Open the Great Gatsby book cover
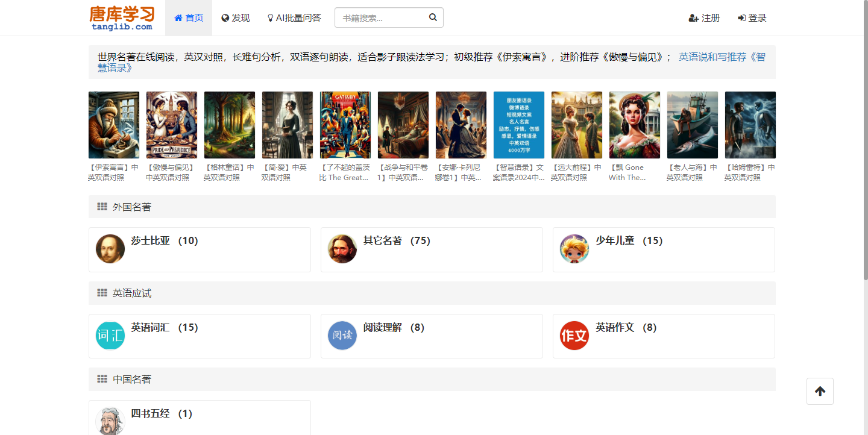Image resolution: width=868 pixels, height=435 pixels. point(345,125)
